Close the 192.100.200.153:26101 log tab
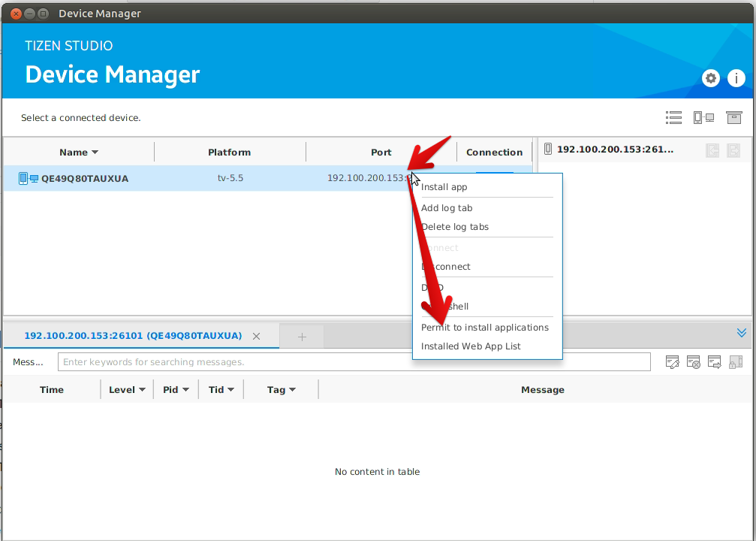756x541 pixels. point(257,337)
